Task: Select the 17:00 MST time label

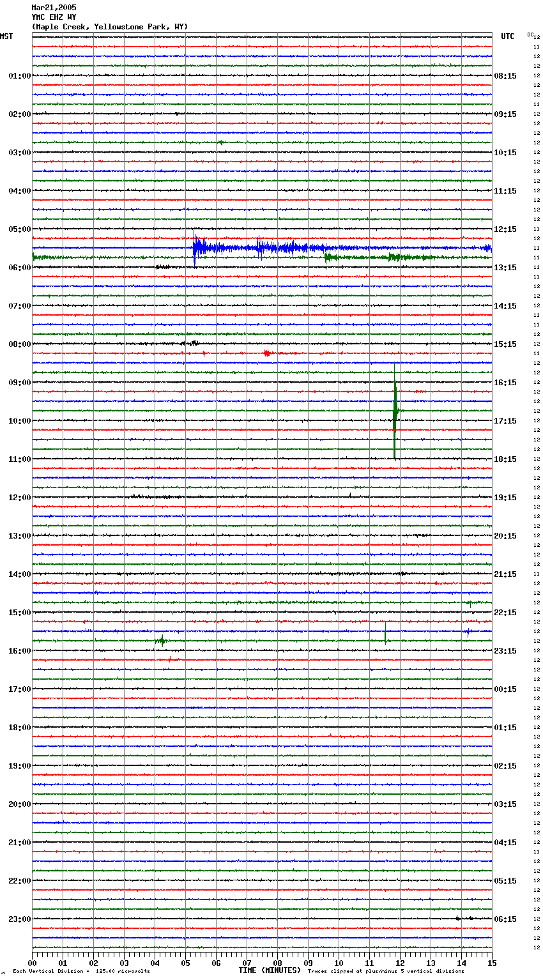Action: 20,689
